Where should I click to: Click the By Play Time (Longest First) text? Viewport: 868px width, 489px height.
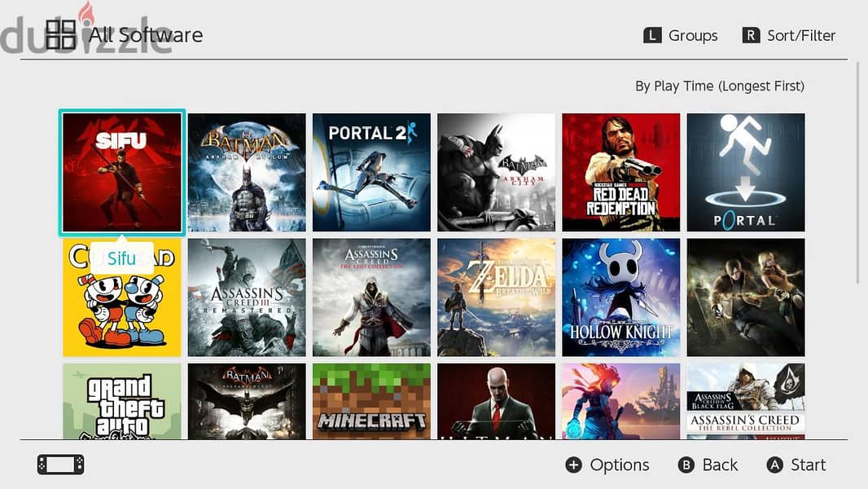(720, 86)
